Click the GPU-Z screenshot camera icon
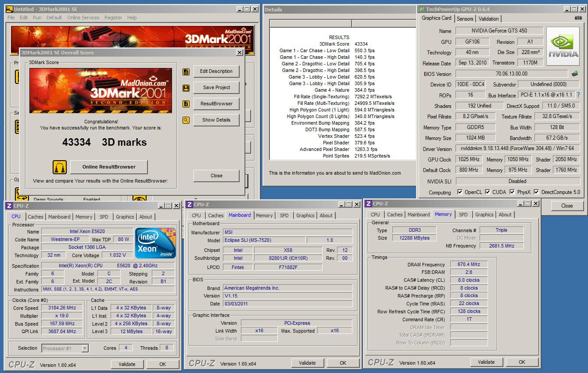 pyautogui.click(x=578, y=18)
